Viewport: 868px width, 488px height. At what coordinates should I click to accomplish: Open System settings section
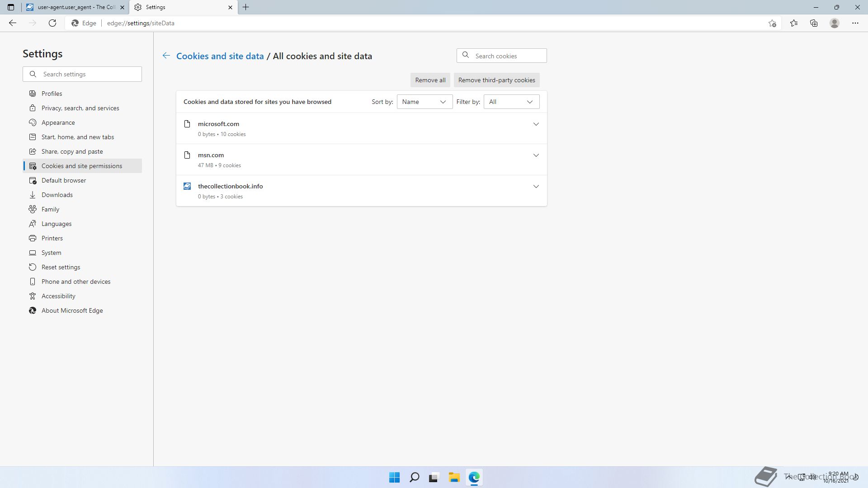coord(82,253)
